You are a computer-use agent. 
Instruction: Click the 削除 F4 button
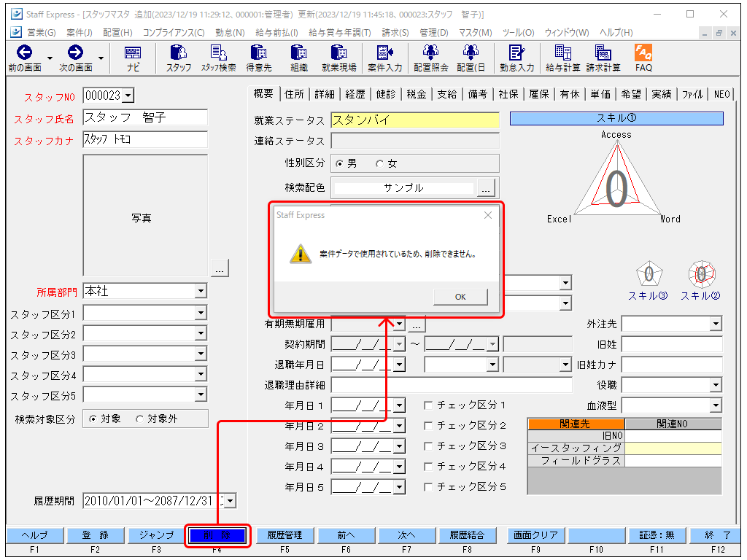[x=217, y=535]
